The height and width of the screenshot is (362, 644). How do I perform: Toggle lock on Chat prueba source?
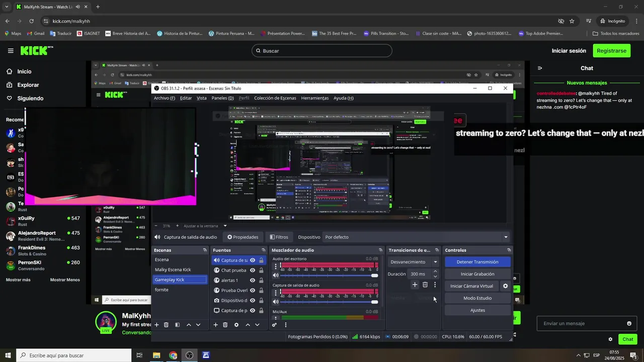[x=261, y=270]
